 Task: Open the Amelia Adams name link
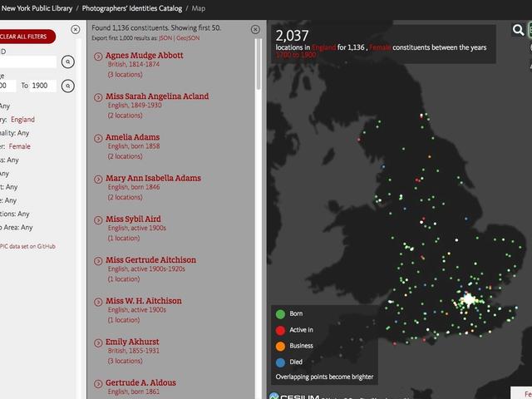(x=132, y=137)
